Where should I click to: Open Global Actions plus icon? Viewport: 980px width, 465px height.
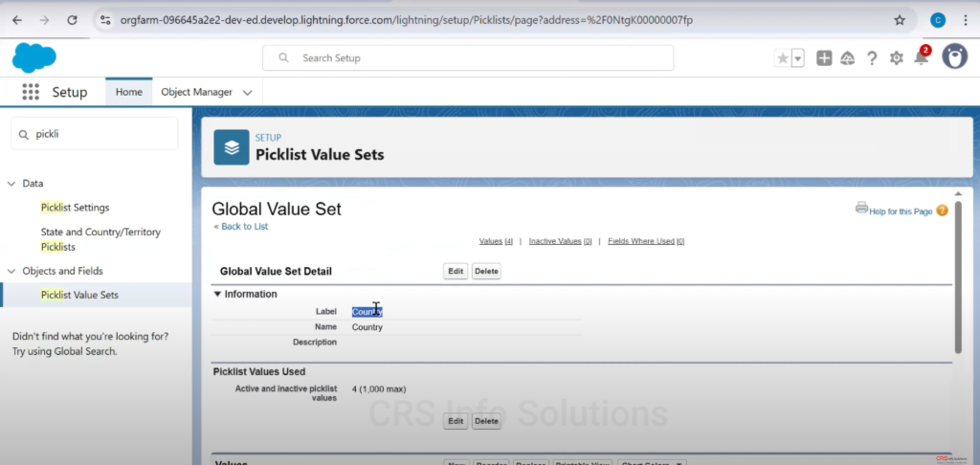[x=824, y=58]
